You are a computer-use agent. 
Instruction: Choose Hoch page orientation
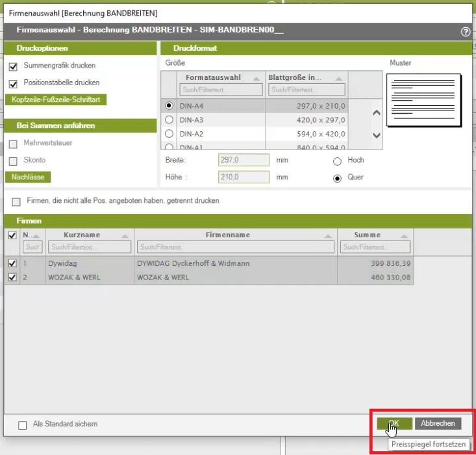[x=337, y=161]
